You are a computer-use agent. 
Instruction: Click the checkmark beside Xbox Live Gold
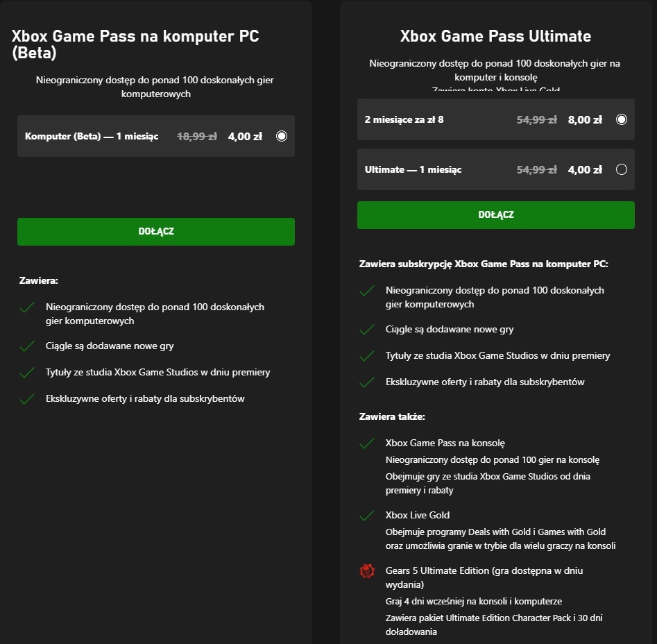click(x=367, y=516)
